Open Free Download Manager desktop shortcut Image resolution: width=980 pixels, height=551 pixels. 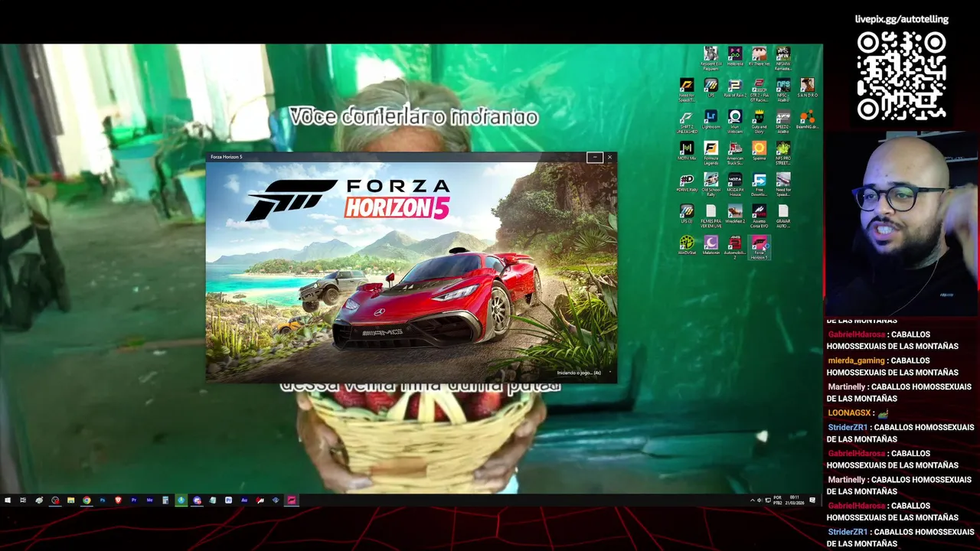(759, 185)
